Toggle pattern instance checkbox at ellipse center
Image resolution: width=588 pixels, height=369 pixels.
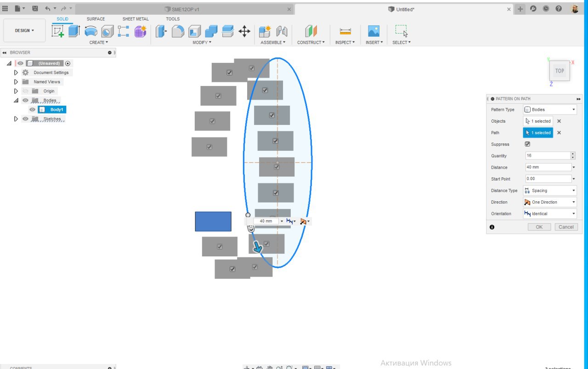[277, 167]
